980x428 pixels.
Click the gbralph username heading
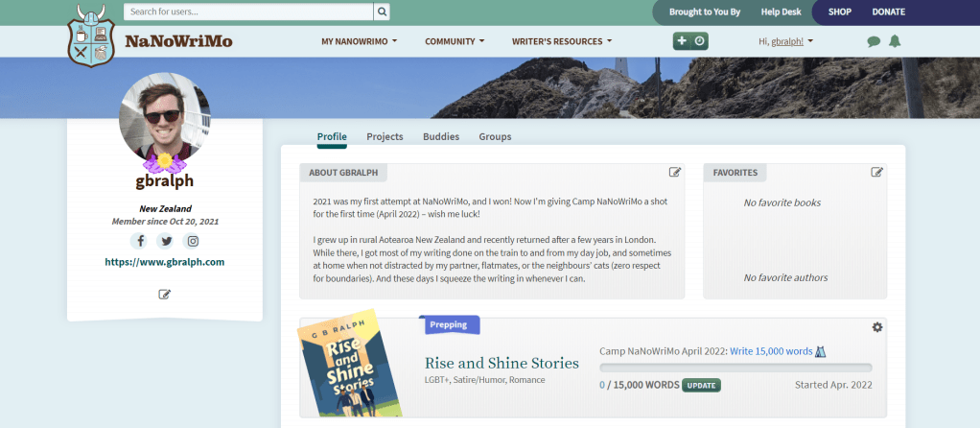tap(164, 181)
